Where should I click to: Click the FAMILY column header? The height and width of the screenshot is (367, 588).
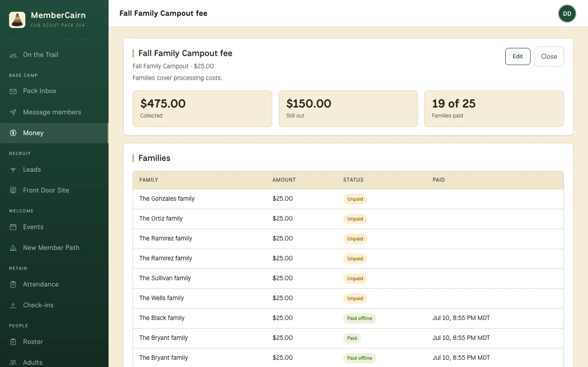[x=149, y=180]
